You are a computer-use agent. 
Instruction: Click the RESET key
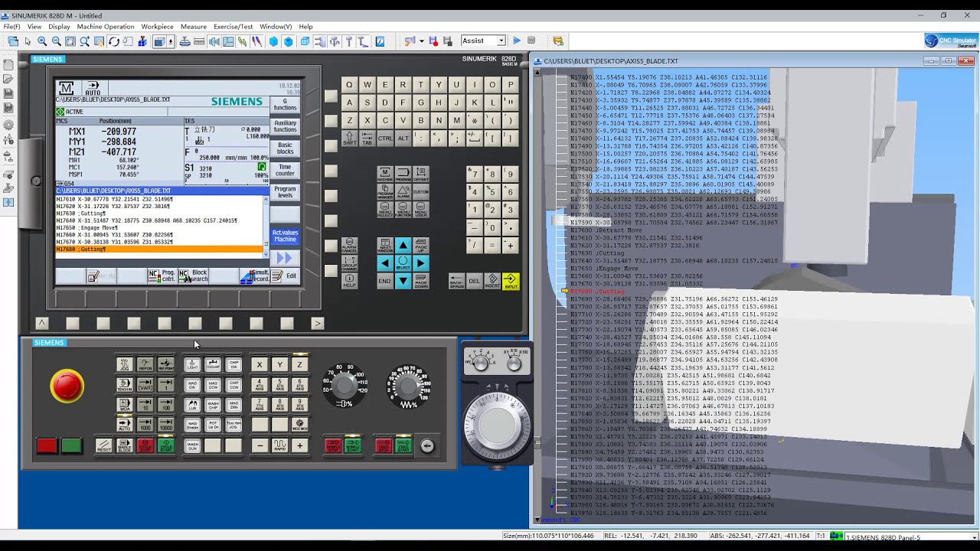103,445
